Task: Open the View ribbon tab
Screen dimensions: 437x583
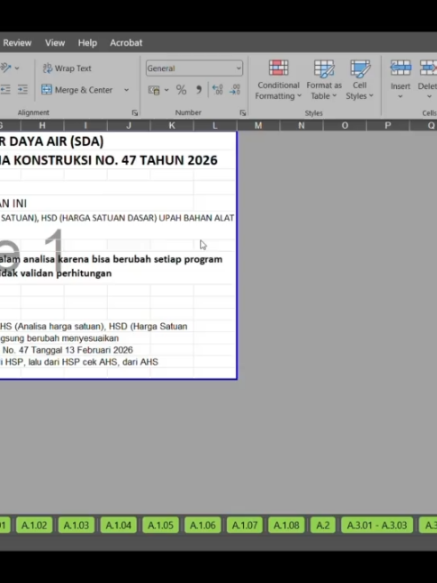Action: [x=55, y=43]
